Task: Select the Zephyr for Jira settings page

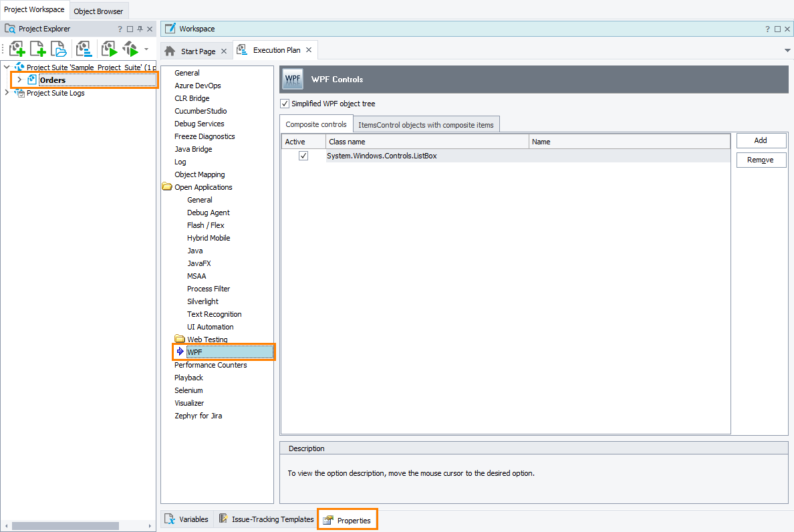Action: 198,415
